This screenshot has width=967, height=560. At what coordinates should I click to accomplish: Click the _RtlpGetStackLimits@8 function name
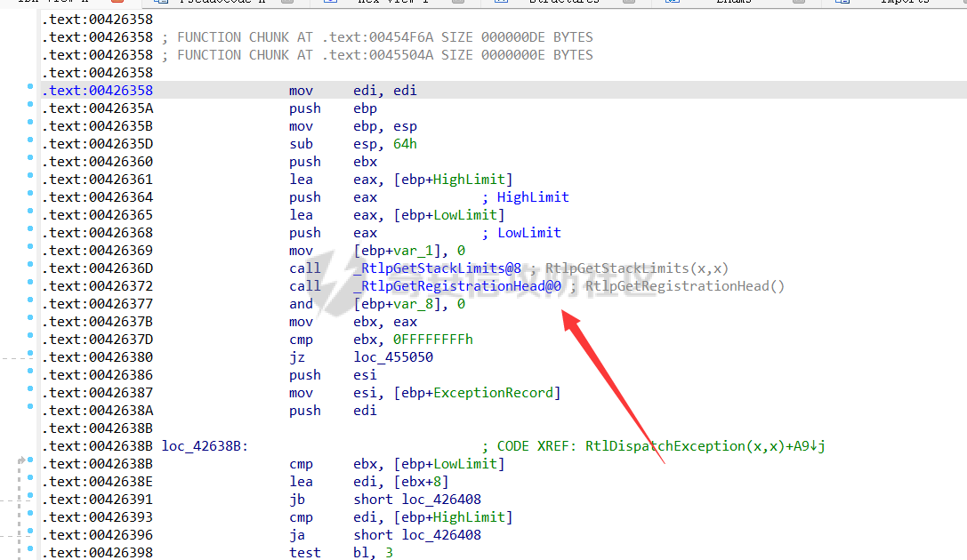click(x=437, y=268)
